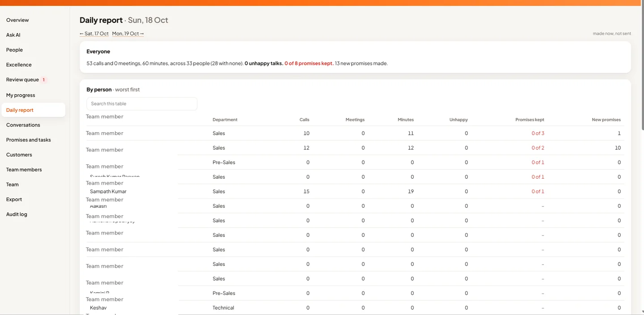Viewport: 644px width, 315px height.
Task: Go to the Customers page
Action: pos(19,155)
